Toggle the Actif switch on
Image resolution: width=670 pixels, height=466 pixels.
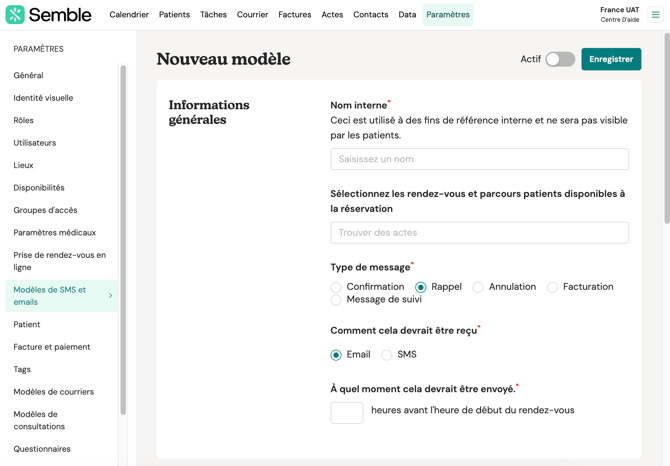[x=559, y=59]
